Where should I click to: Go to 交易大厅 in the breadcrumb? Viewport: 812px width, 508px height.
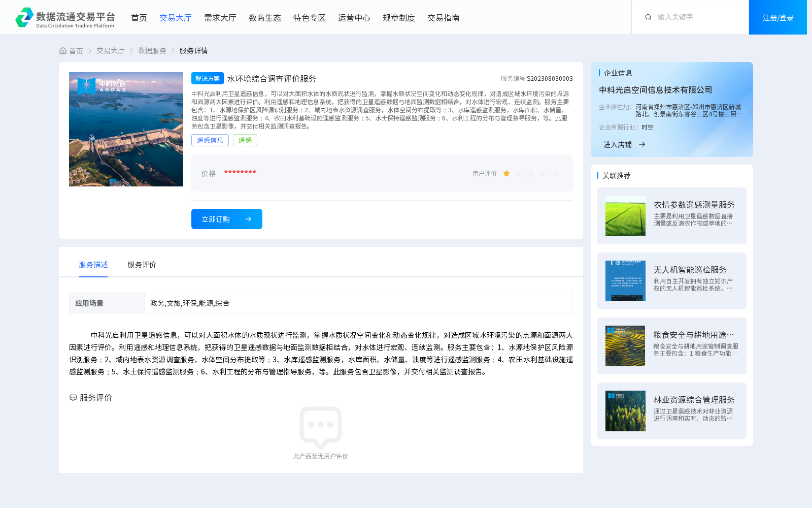coord(111,51)
